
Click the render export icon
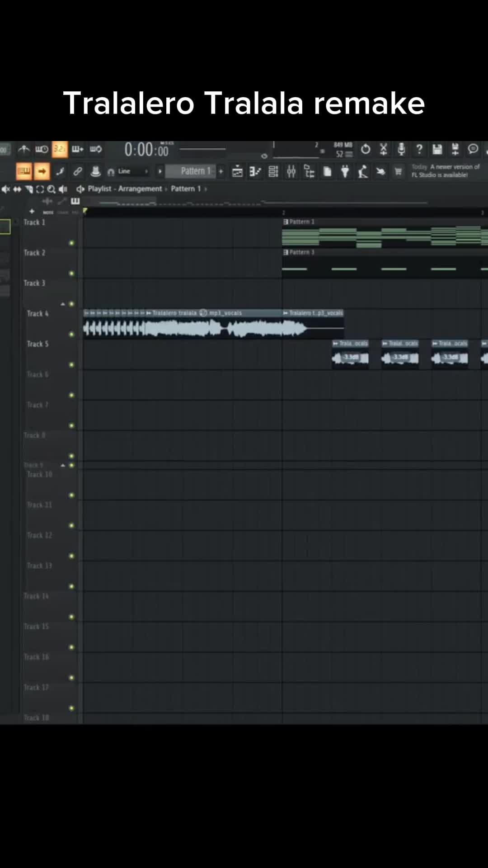pos(455,149)
